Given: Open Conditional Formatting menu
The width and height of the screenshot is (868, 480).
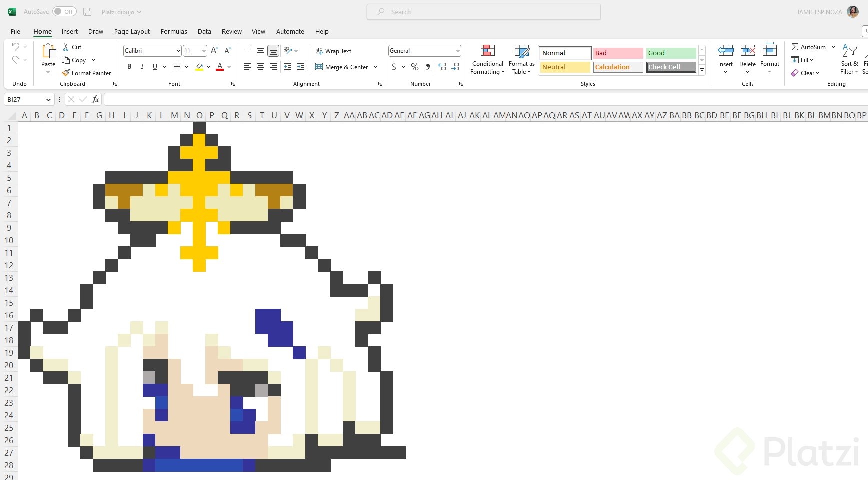Looking at the screenshot, I should 487,60.
